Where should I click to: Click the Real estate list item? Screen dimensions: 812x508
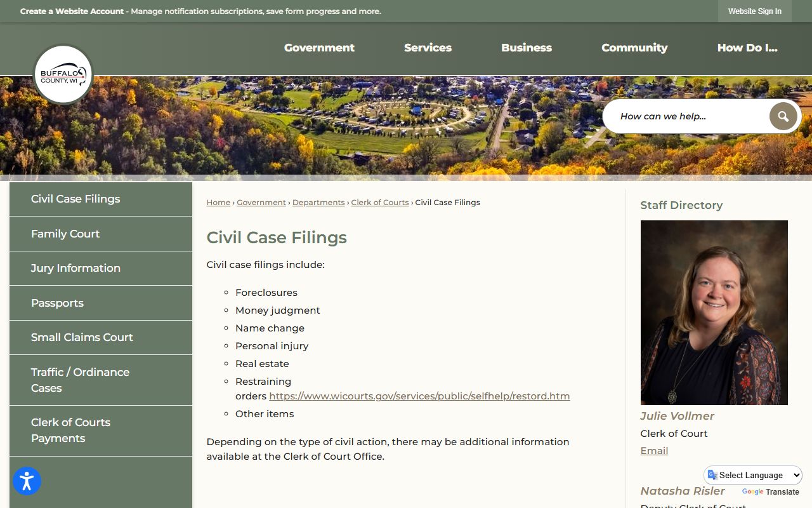tap(262, 364)
